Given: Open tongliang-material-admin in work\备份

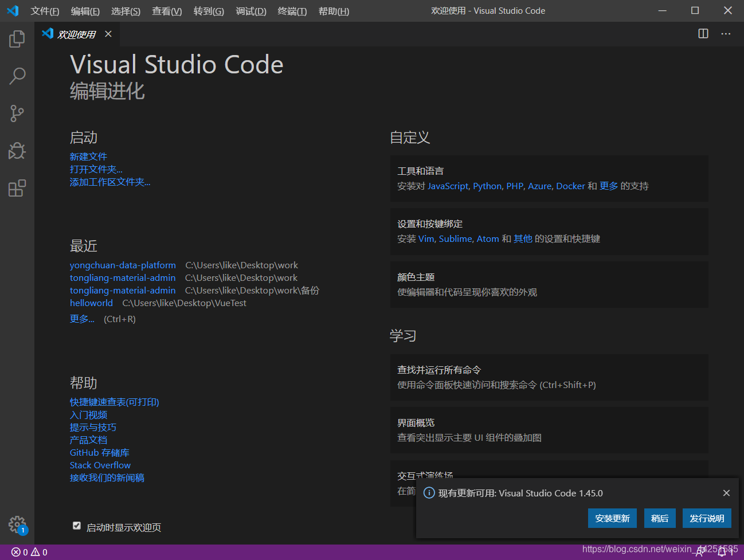Looking at the screenshot, I should [x=123, y=290].
